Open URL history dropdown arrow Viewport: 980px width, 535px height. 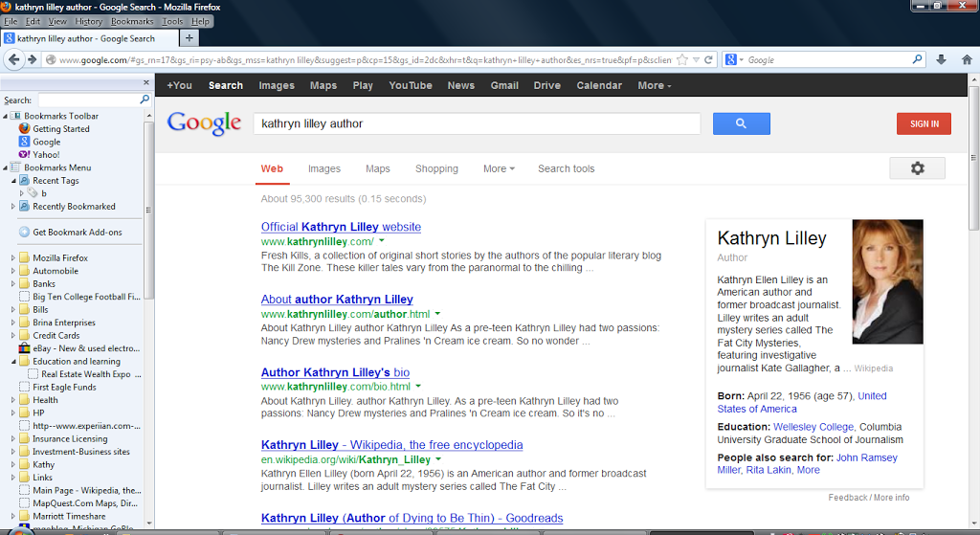coord(696,60)
